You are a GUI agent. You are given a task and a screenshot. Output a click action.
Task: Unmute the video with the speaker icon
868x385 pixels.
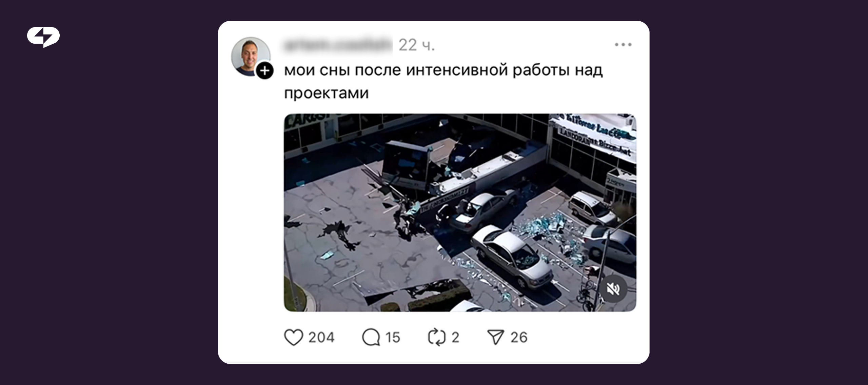click(x=613, y=289)
